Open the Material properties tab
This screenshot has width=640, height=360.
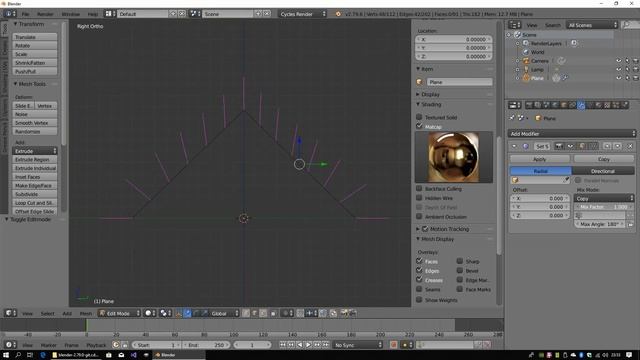[599, 105]
